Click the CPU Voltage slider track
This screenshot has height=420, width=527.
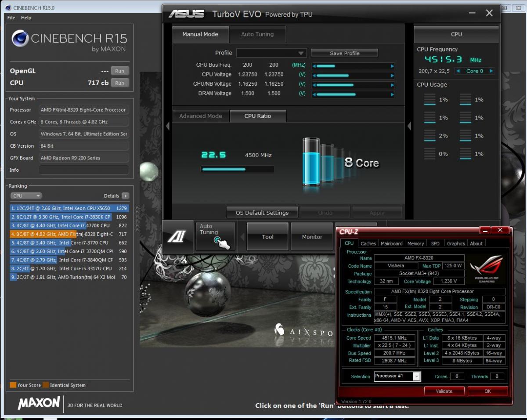(353, 76)
